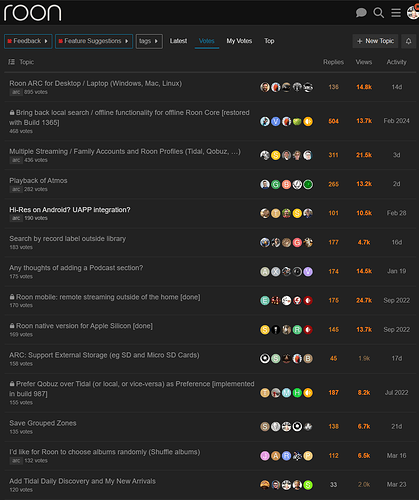Click first poster avatar on Playback of Atmos
This screenshot has height=500, width=419.
tap(265, 184)
